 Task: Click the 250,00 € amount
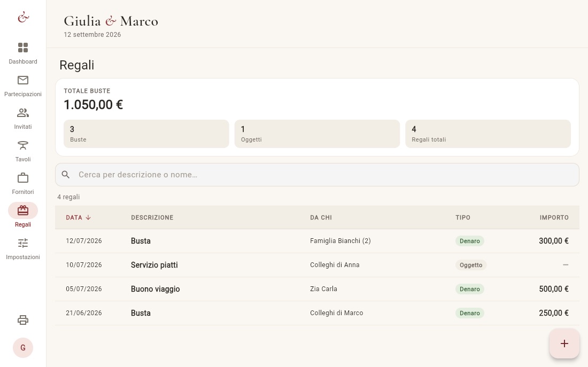click(554, 313)
